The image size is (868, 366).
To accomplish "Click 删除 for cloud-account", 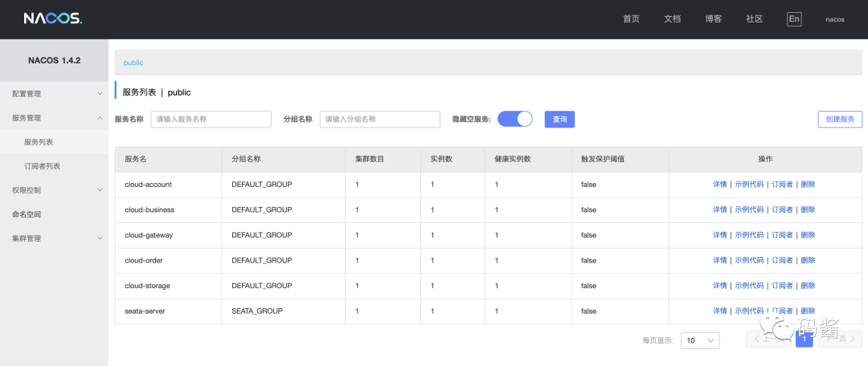I will click(809, 185).
